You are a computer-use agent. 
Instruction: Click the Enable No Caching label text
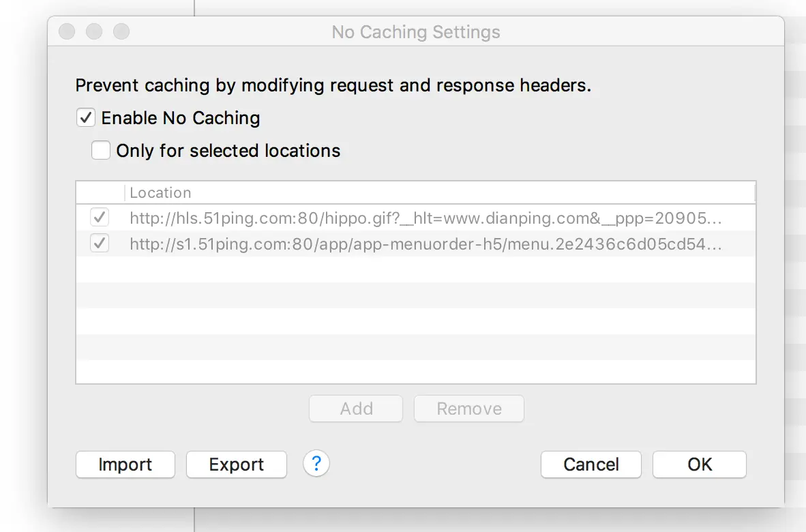coord(181,118)
